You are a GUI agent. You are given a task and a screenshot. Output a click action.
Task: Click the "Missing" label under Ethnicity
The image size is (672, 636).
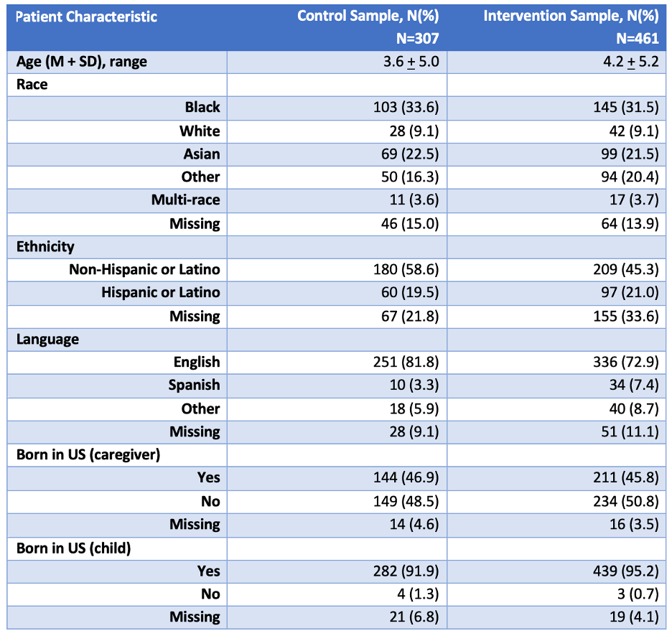[x=195, y=317]
